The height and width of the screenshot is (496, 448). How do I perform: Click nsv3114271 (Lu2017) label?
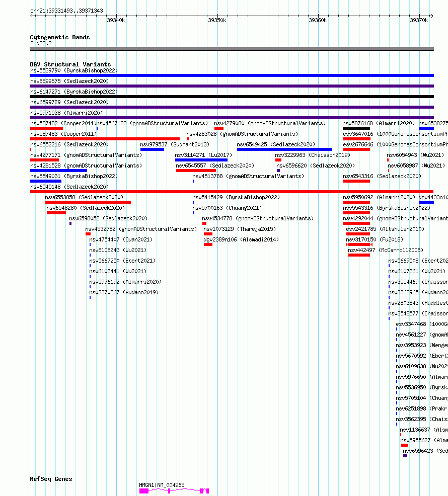(x=203, y=155)
